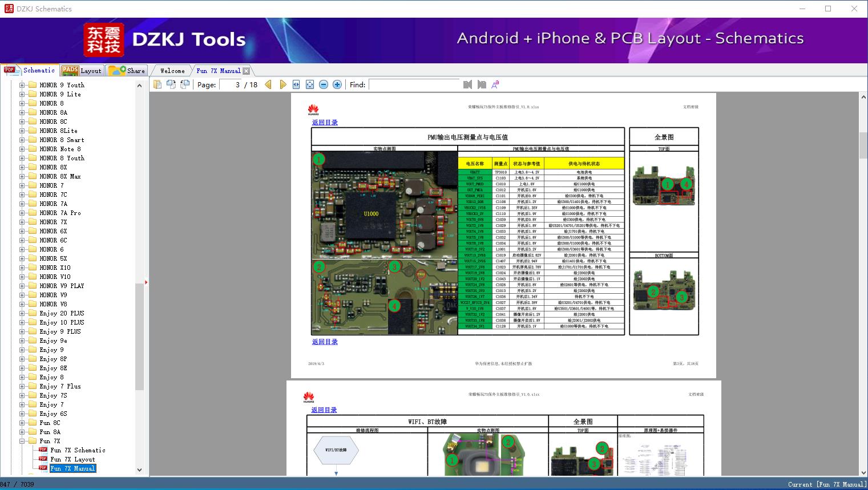Expand the Enjoy 10 PLUS folder
The image size is (868, 490).
pos(22,322)
